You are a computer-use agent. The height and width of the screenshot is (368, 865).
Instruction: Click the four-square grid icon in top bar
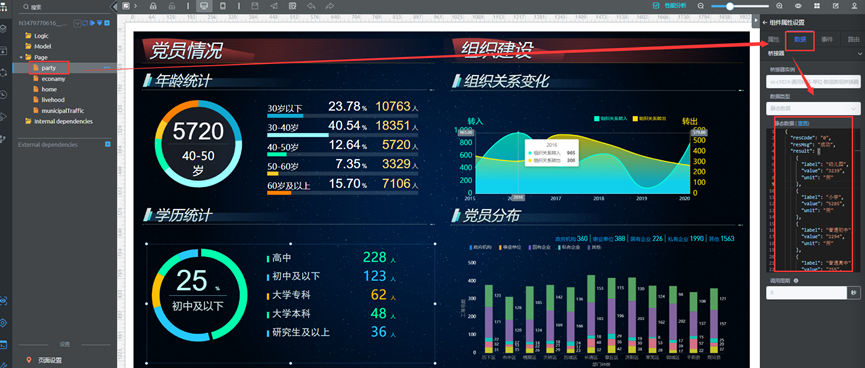click(x=817, y=6)
